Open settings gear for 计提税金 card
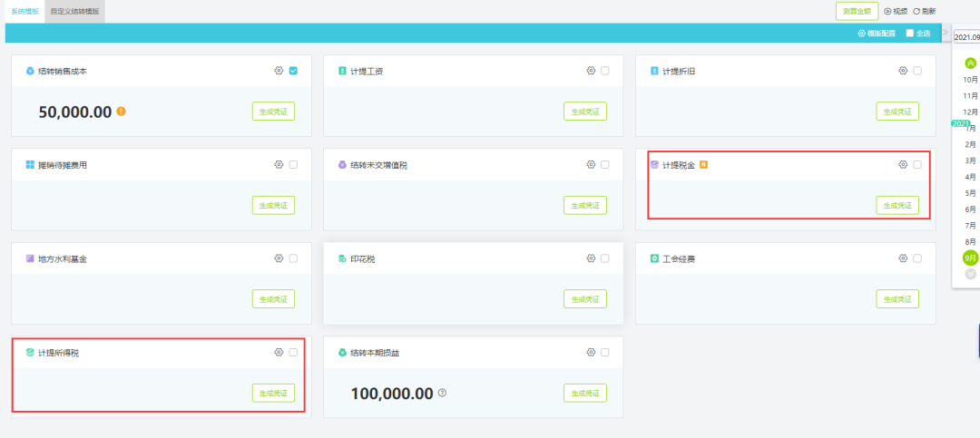Image resolution: width=980 pixels, height=438 pixels. point(903,164)
